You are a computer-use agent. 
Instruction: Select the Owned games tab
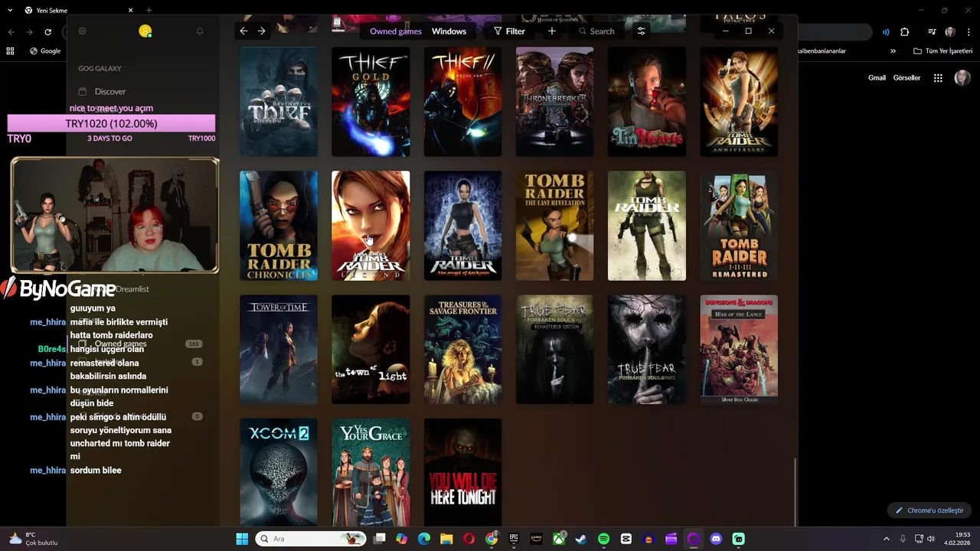396,31
